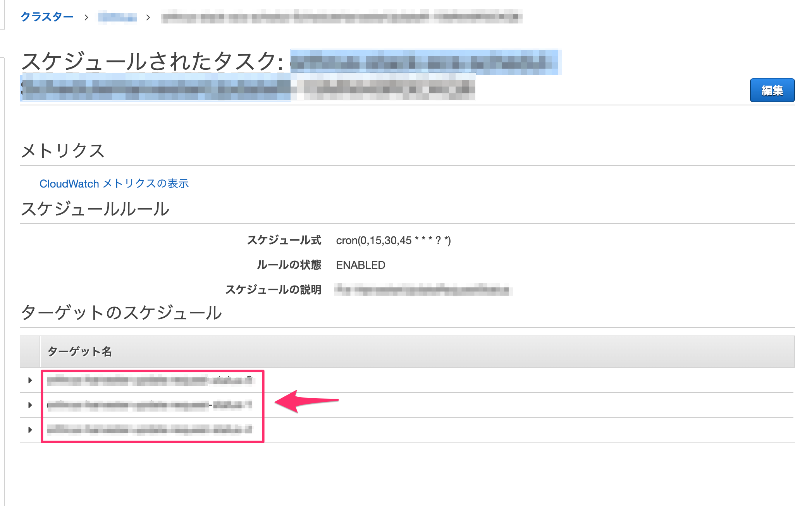Select the cron(0,15,30,45 * * * ? *) expression
This screenshot has width=812, height=506.
tap(393, 241)
